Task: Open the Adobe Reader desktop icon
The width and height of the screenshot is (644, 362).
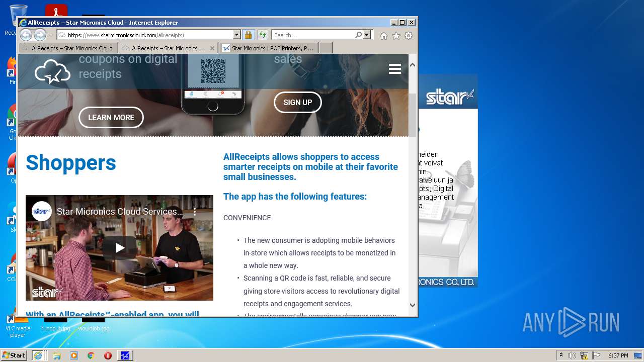Action: pos(56,11)
